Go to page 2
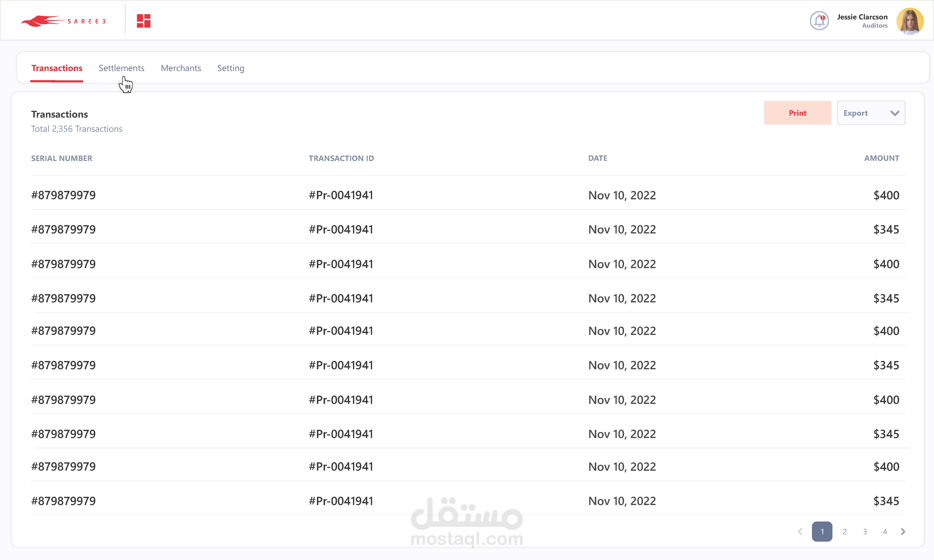 point(845,531)
